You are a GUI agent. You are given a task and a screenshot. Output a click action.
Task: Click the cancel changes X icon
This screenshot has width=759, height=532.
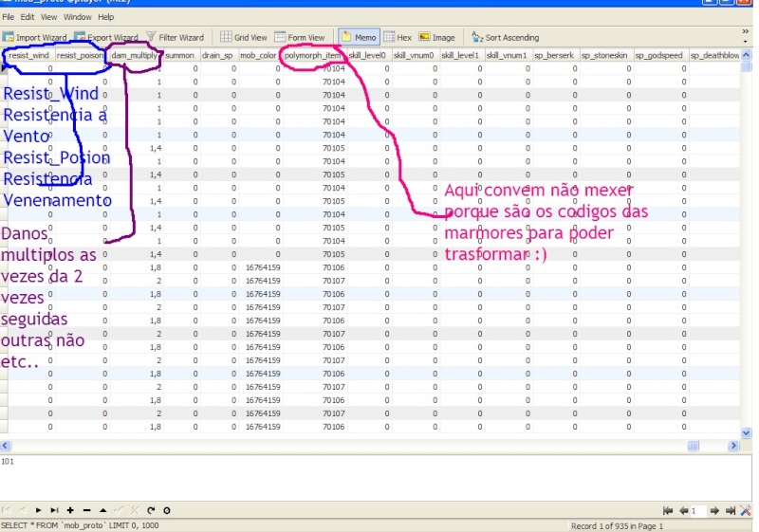click(135, 510)
